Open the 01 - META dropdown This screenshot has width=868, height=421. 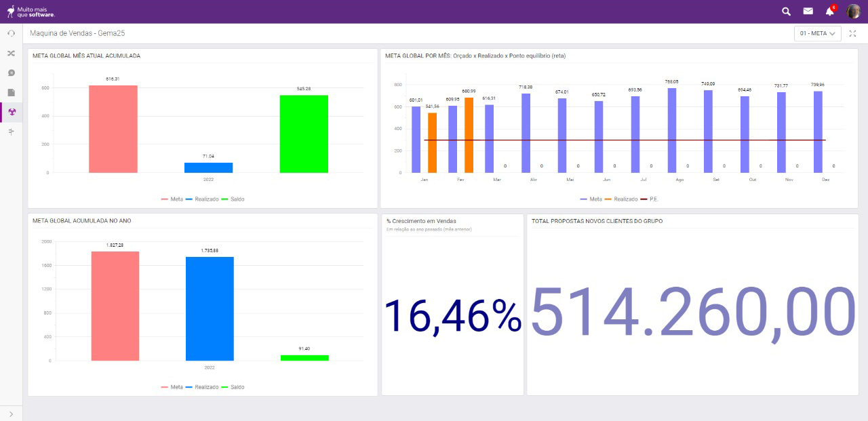[816, 33]
